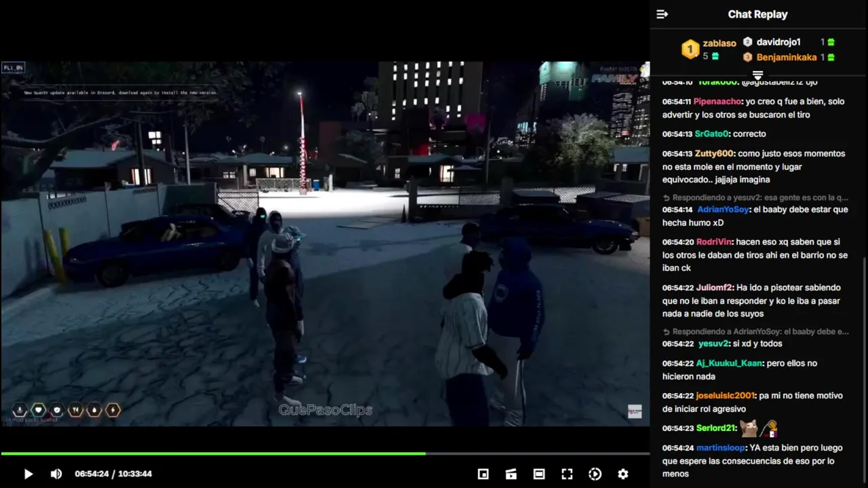This screenshot has height=488, width=868.
Task: Open davidrojo1's profile from the leaderboard
Action: (x=778, y=42)
